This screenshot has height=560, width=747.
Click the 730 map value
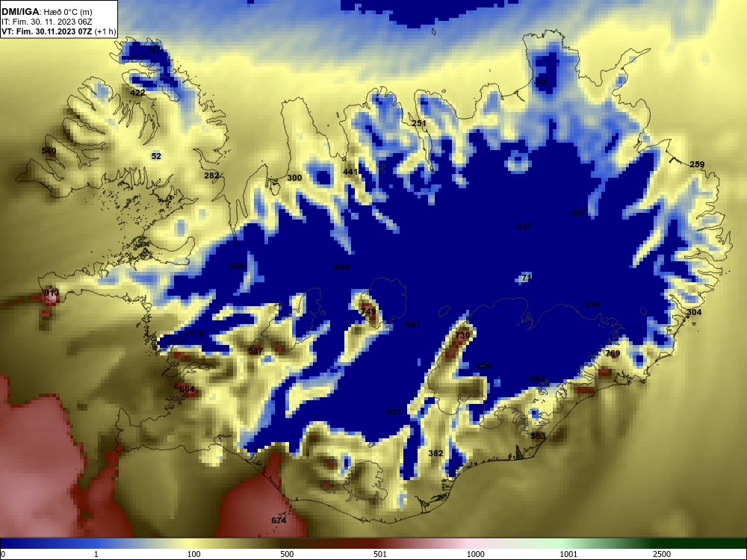click(462, 335)
